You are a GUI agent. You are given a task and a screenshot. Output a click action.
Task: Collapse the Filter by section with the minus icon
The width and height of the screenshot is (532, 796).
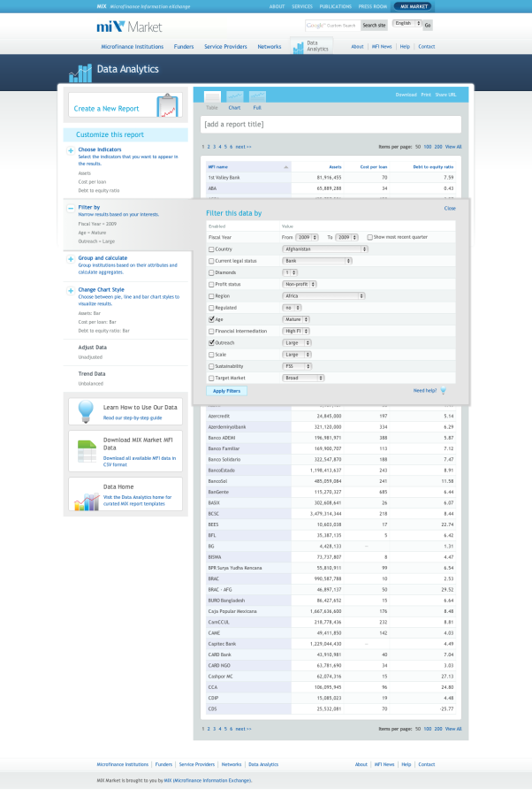coord(71,208)
